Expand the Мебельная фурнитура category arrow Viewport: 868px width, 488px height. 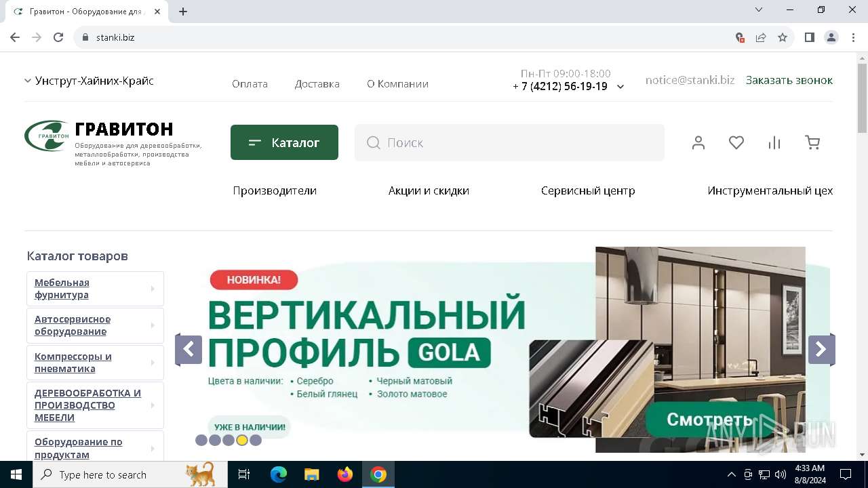point(153,289)
